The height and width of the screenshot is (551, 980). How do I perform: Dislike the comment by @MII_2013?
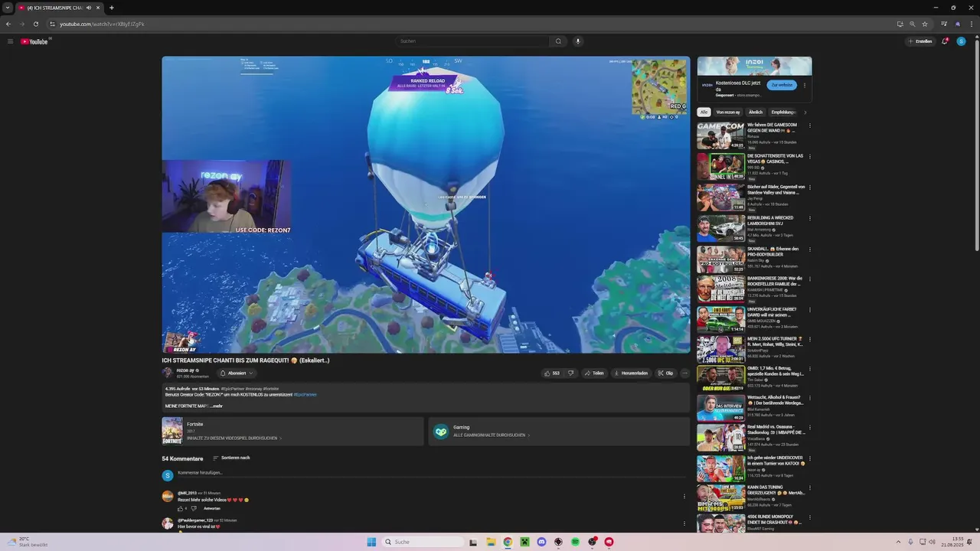point(194,508)
